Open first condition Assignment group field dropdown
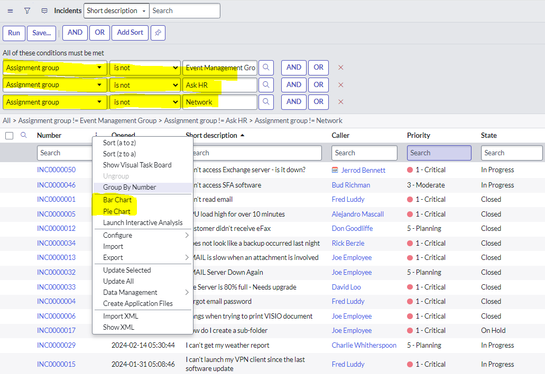This screenshot has height=374, width=545. click(55, 67)
